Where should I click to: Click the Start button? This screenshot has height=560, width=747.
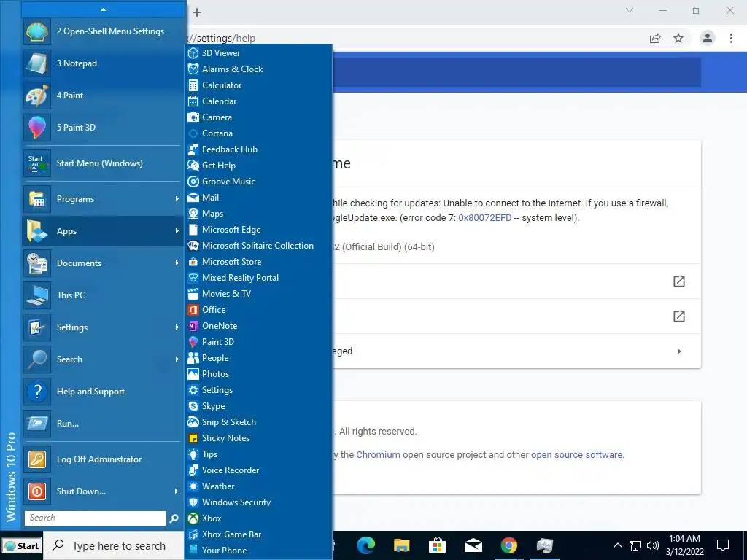[x=22, y=546]
